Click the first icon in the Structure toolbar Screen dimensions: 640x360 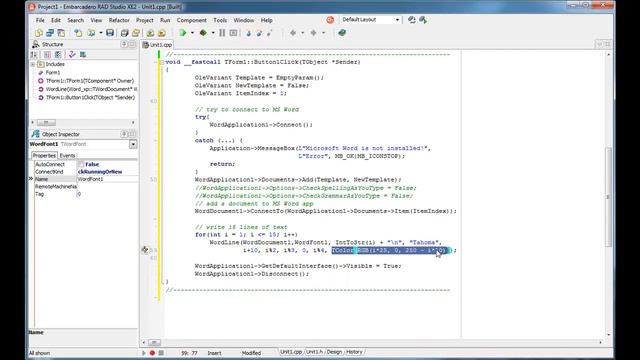pos(34,55)
